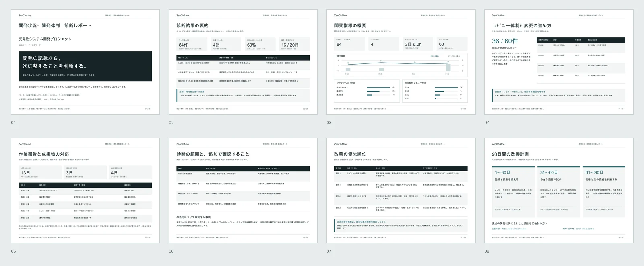
Task: Click the ZenChAIne logo on slide 06
Action: click(x=182, y=144)
